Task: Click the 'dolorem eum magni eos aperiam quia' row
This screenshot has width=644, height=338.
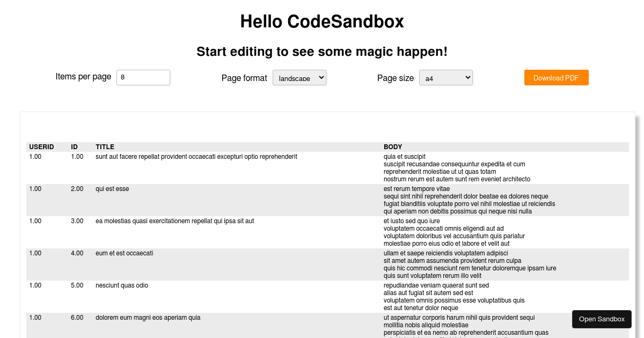Action: coord(148,318)
